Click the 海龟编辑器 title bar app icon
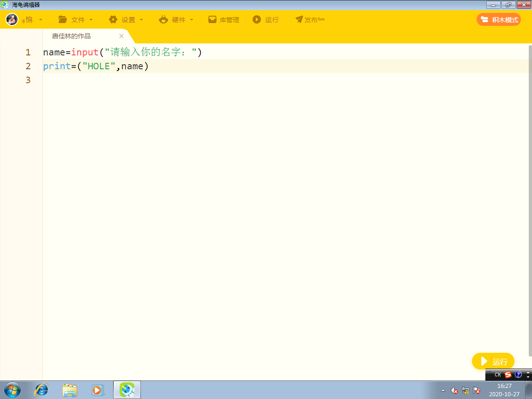 pyautogui.click(x=5, y=5)
